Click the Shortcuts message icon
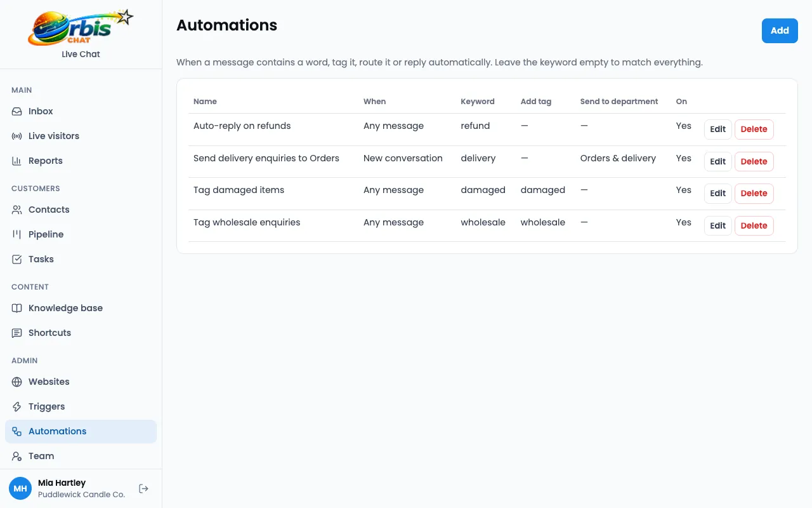This screenshot has height=508, width=812. tap(17, 333)
